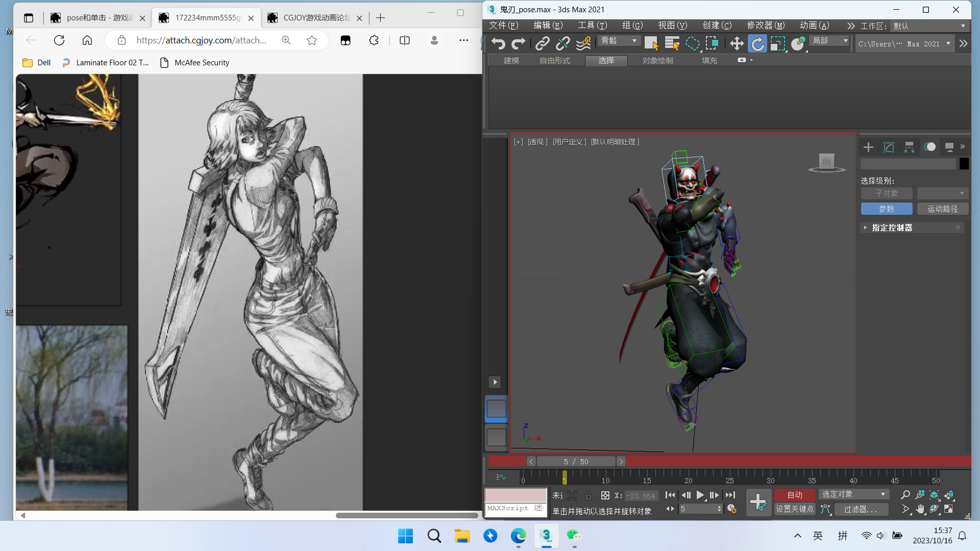
Task: Click the ViewCube front face
Action: pos(826,161)
